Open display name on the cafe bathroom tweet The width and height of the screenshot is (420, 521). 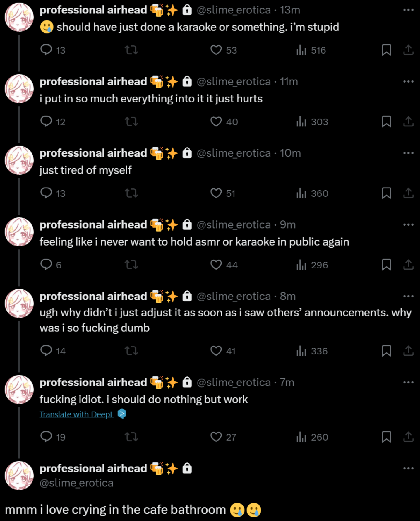pyautogui.click(x=93, y=468)
